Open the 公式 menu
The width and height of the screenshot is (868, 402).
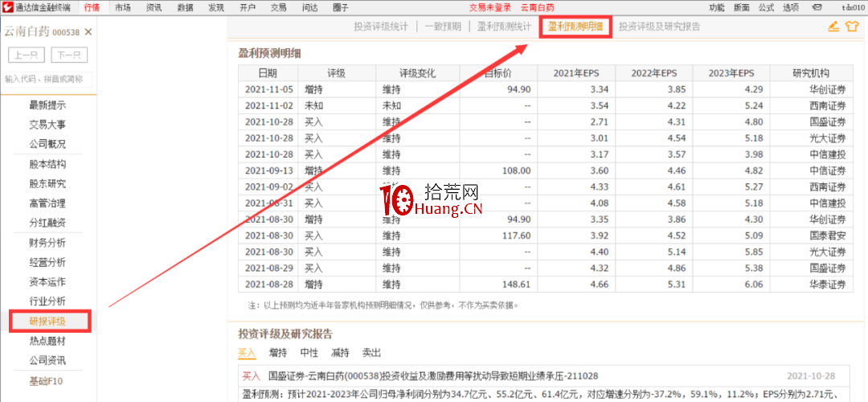click(x=766, y=8)
